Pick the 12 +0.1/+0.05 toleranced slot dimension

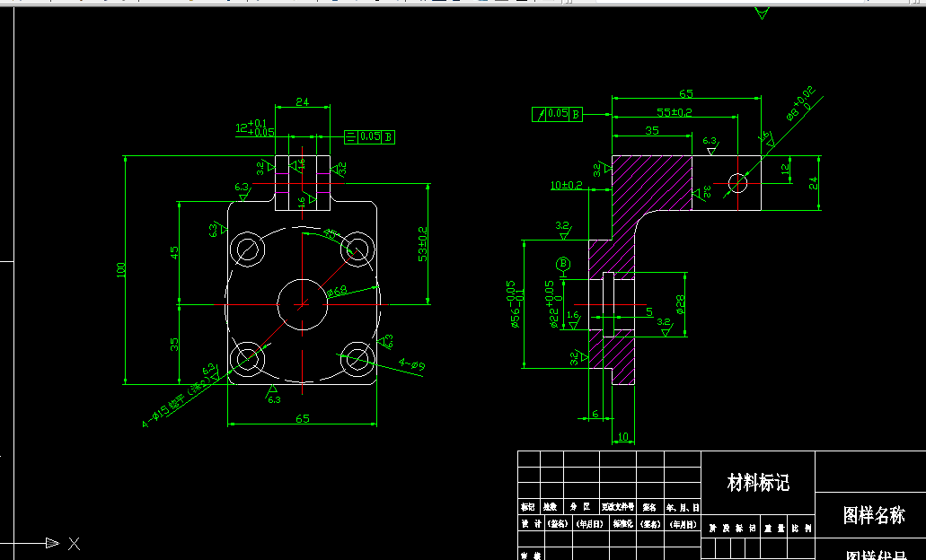click(255, 127)
